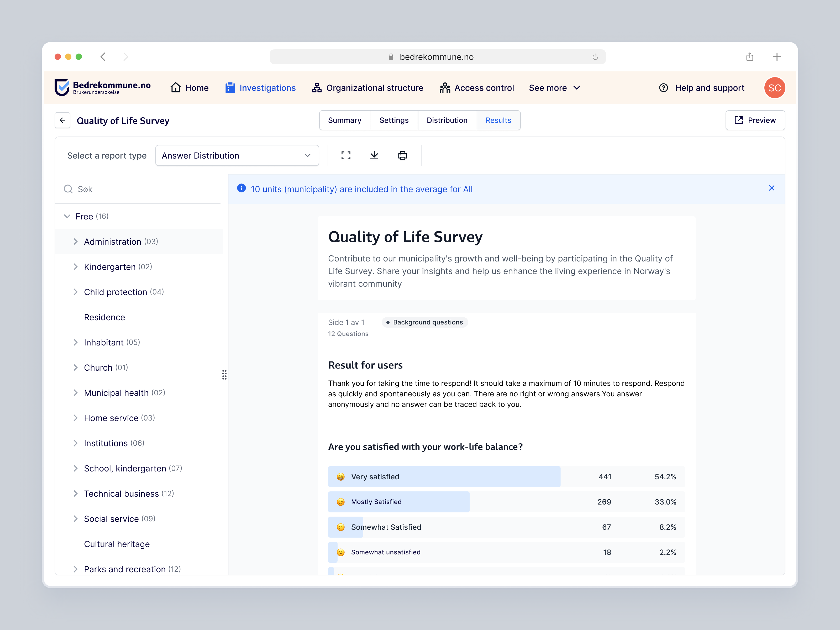Switch to the Distribution tab
This screenshot has width=840, height=630.
[447, 120]
